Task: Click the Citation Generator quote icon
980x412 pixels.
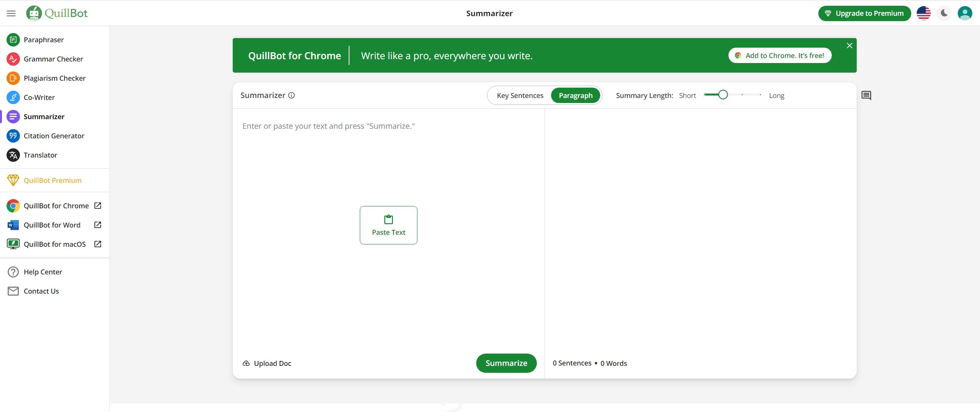Action: click(x=13, y=136)
